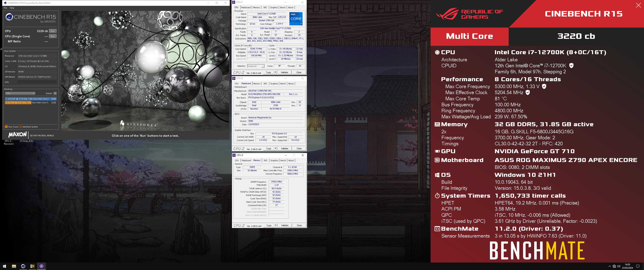The width and height of the screenshot is (644, 270).
Task: Click the BenchMate section icon near version
Action: click(437, 229)
